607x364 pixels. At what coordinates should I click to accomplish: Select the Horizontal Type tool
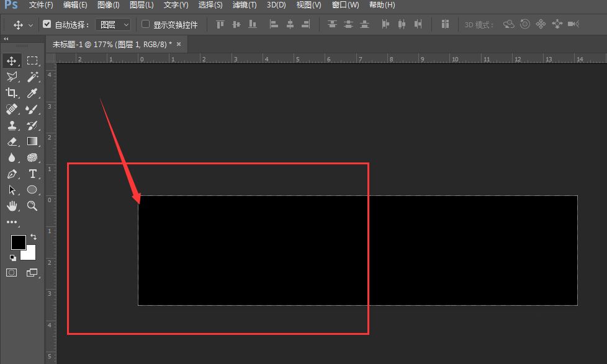pyautogui.click(x=32, y=174)
